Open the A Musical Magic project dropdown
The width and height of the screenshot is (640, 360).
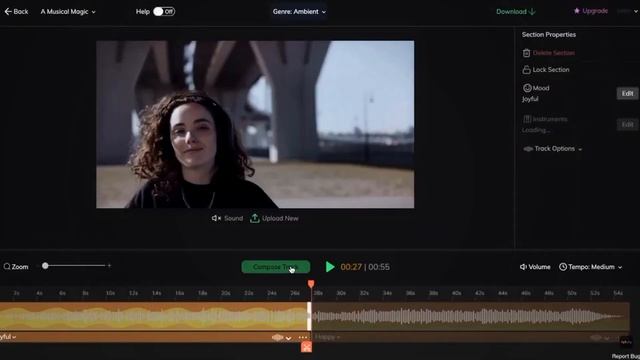[x=68, y=12]
